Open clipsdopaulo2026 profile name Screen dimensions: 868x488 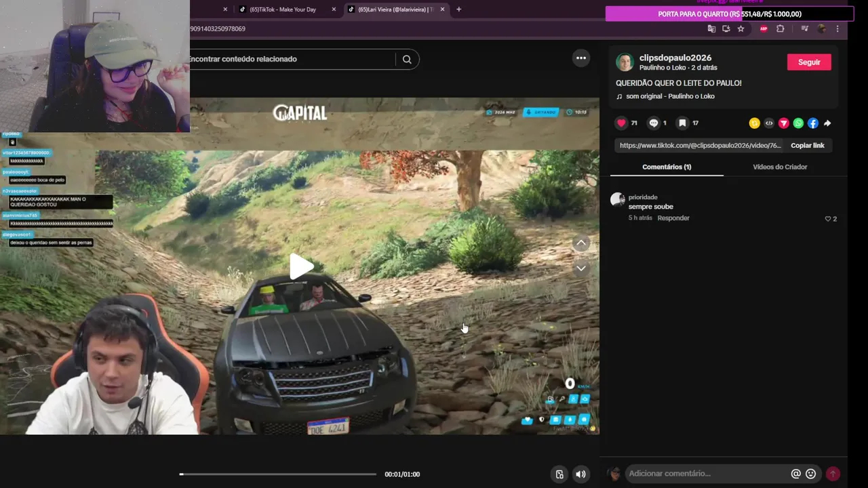675,58
